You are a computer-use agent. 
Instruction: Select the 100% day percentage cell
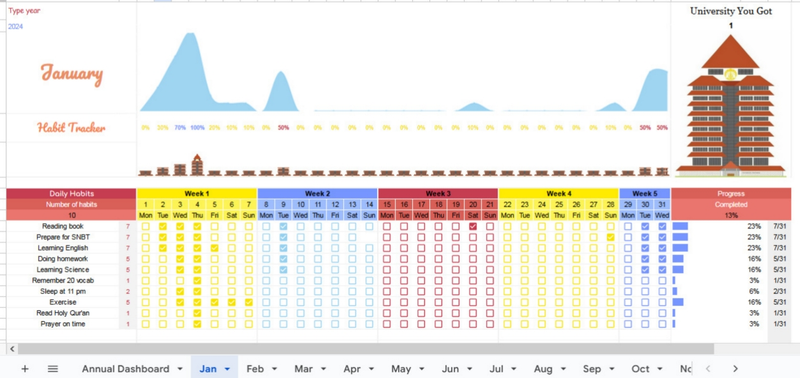click(197, 128)
